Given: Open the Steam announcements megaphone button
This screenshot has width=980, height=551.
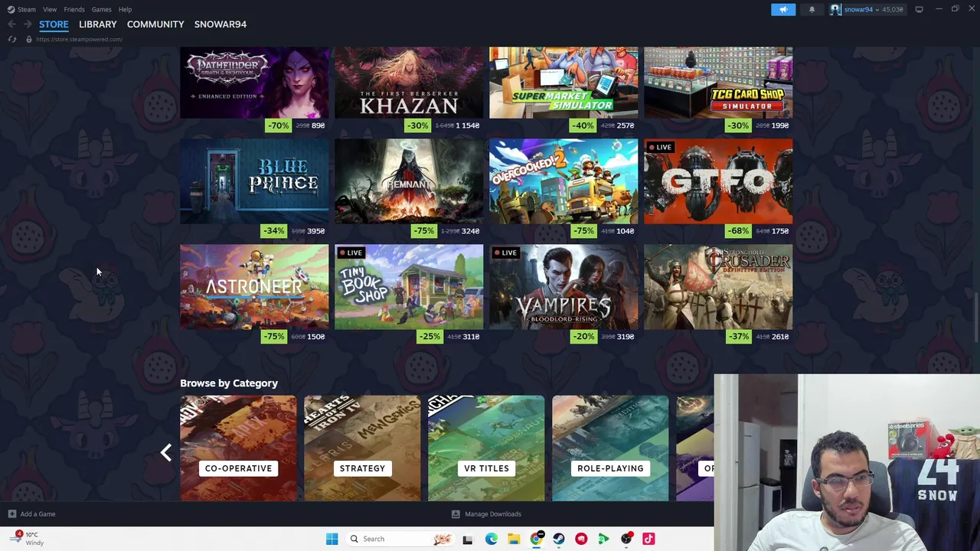Looking at the screenshot, I should click(x=783, y=9).
